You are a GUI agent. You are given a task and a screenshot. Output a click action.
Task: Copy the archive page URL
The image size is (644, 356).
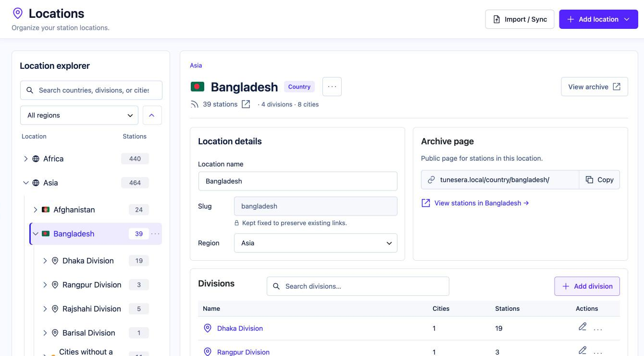(x=599, y=180)
